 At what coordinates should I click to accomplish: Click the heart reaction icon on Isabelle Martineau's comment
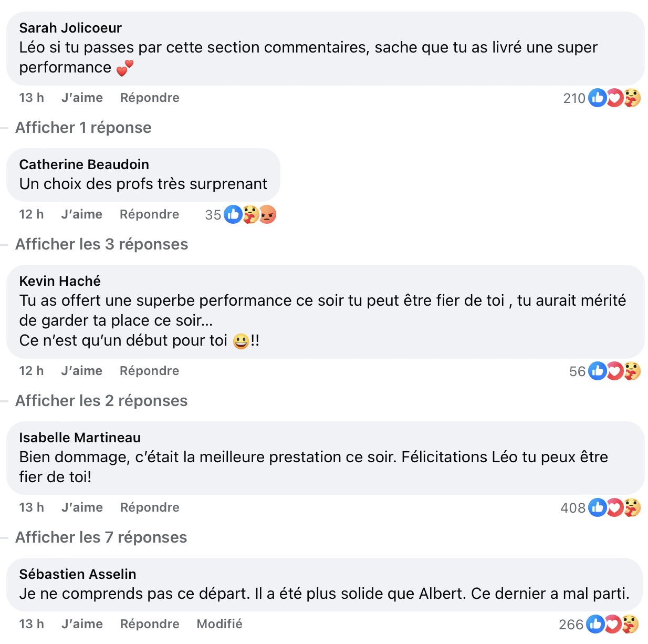point(614,507)
